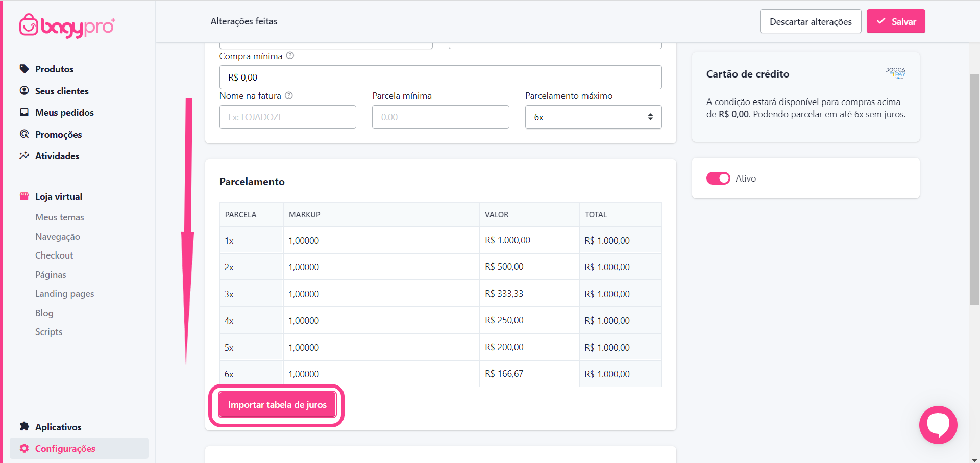Open Navegação submenu item

[x=58, y=237]
